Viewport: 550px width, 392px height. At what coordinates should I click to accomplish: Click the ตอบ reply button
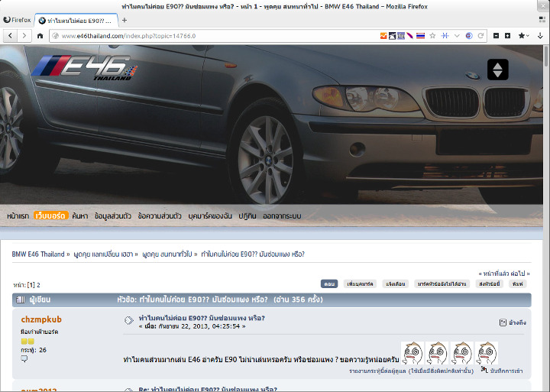pos(329,283)
